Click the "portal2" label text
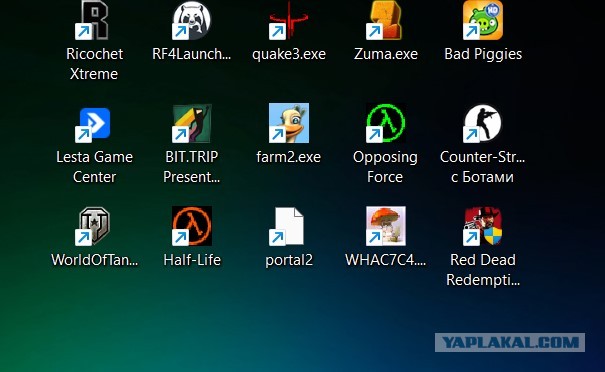Image resolution: width=605 pixels, height=372 pixels. pyautogui.click(x=289, y=260)
